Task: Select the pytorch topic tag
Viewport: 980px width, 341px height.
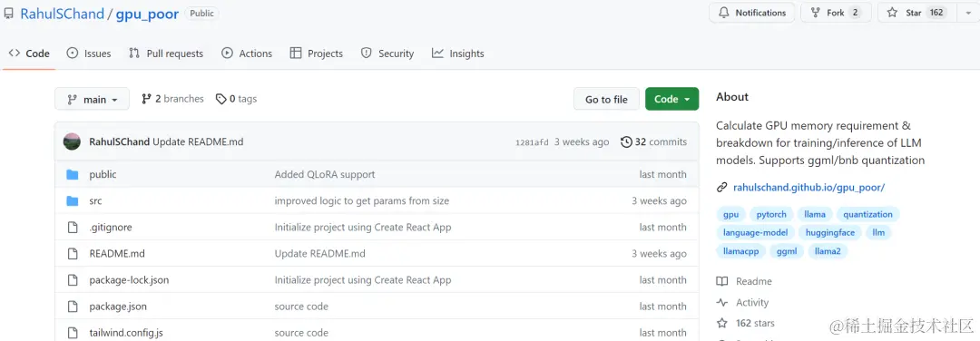Action: pyautogui.click(x=771, y=214)
